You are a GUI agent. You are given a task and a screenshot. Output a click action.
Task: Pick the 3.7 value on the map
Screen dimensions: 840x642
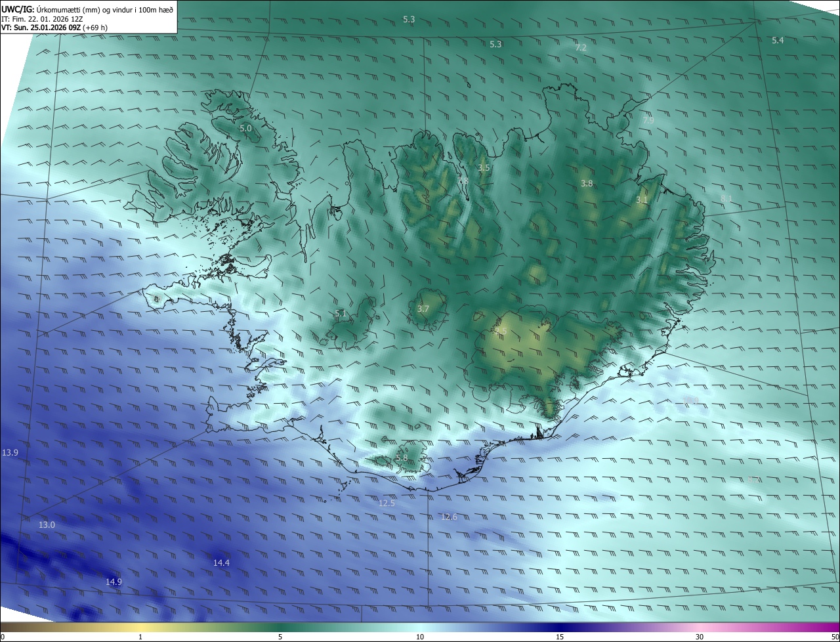(423, 309)
